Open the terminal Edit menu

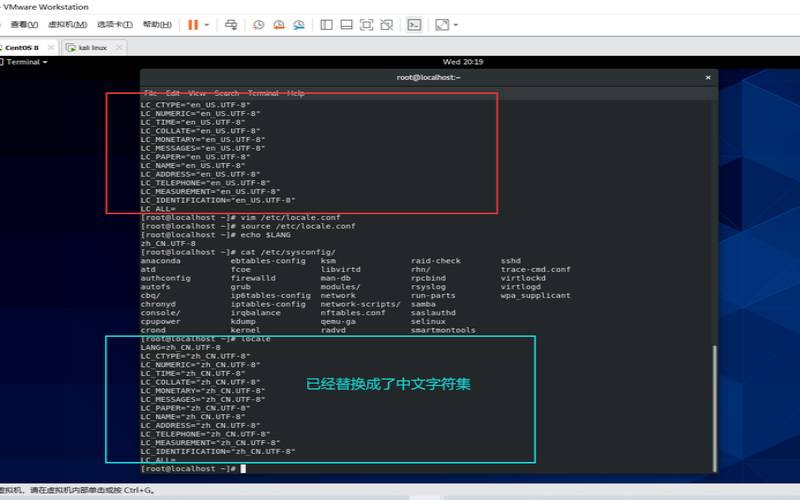173,93
